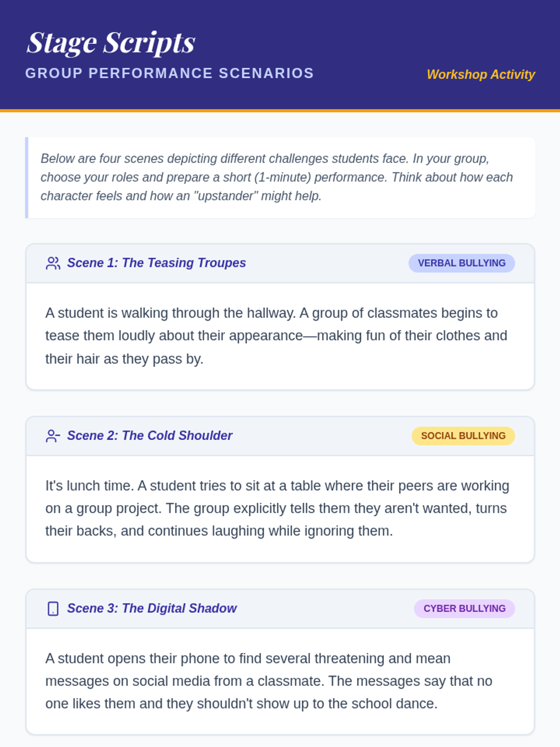
Task: Select Scene 3: The Digital Shadow heading
Action: coord(152,608)
